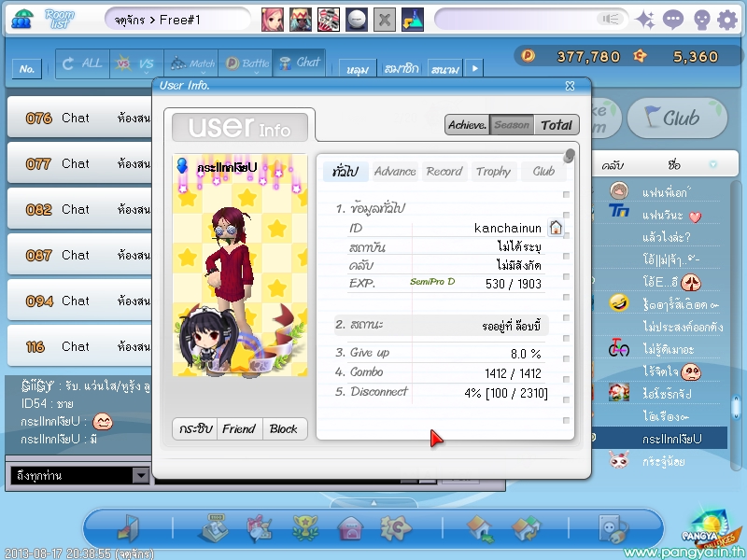Click the gold trophy icon
Viewport: 747px width, 560px height.
tap(305, 527)
